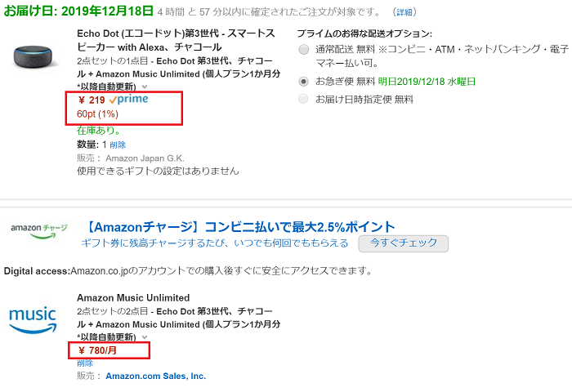This screenshot has height=392, width=572.
Task: Click the 今すぐチェック button
Action: pyautogui.click(x=403, y=243)
